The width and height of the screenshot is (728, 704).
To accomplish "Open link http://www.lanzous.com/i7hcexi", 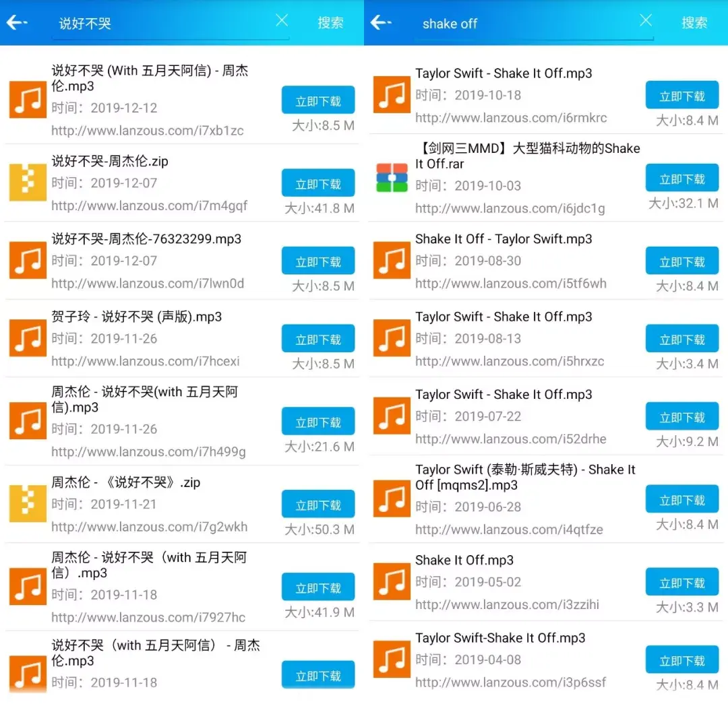I will click(146, 361).
